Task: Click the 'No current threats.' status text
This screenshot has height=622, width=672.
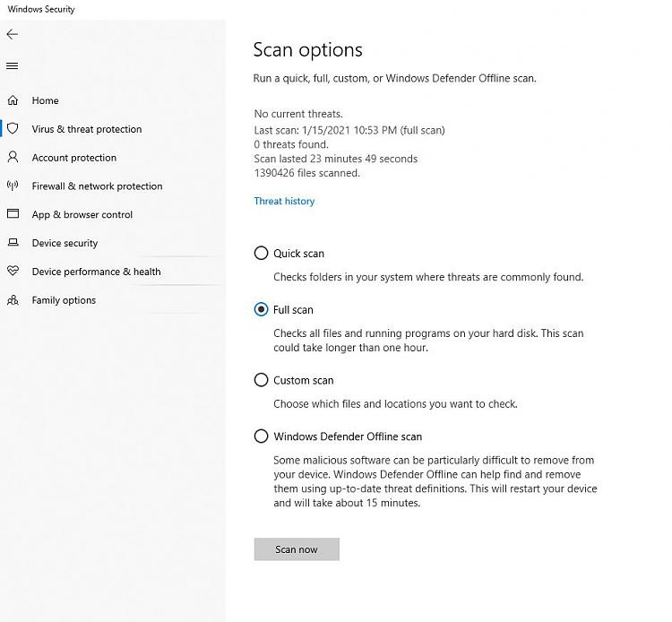Action: point(298,114)
